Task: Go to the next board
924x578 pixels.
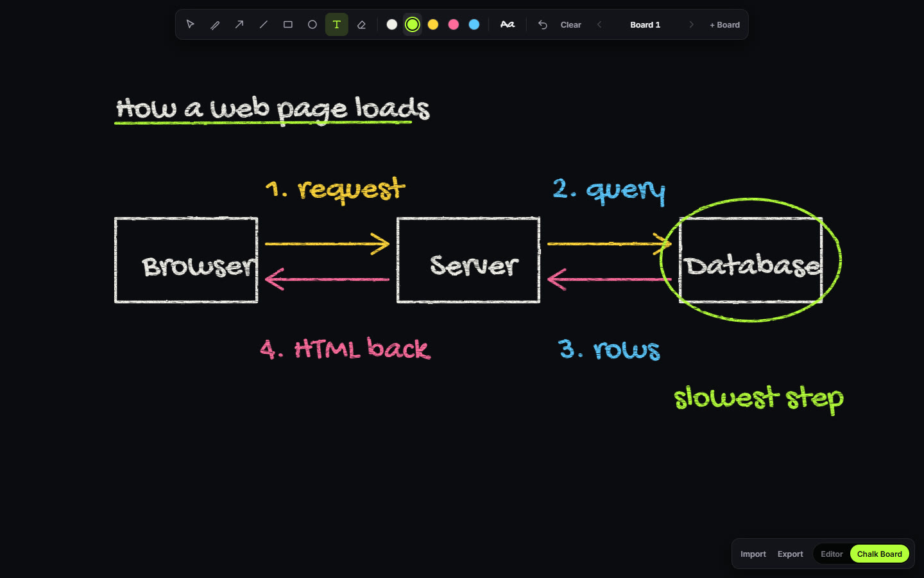Action: tap(691, 24)
